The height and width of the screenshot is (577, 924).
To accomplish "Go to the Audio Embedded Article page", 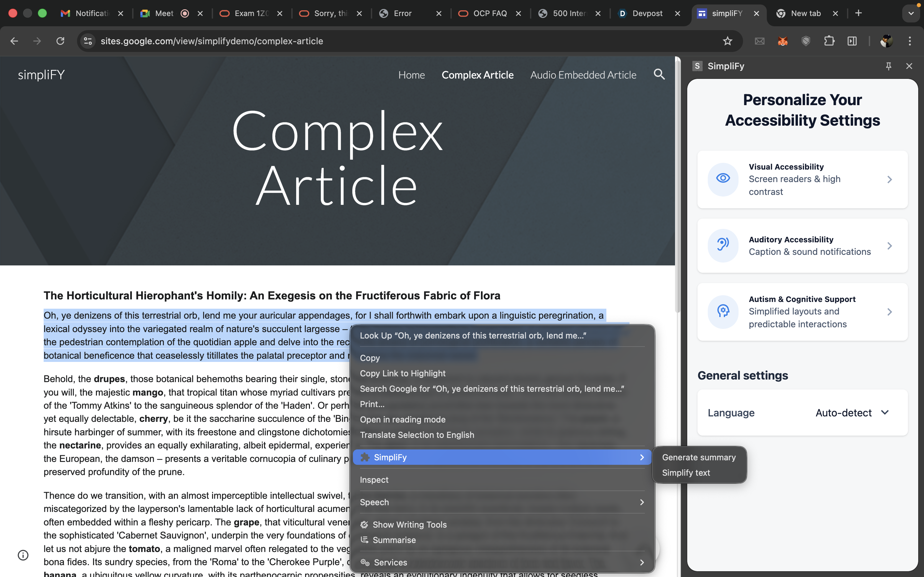I will pos(583,75).
